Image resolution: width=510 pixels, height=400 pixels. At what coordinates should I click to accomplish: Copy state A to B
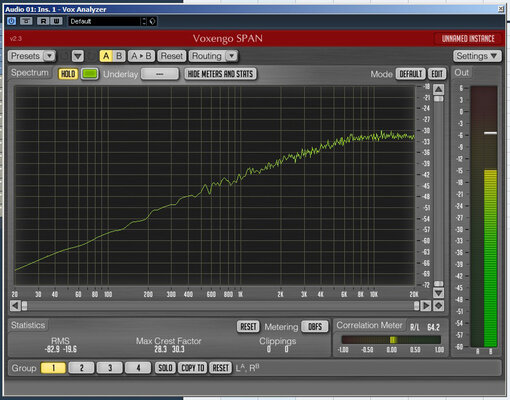click(x=141, y=56)
